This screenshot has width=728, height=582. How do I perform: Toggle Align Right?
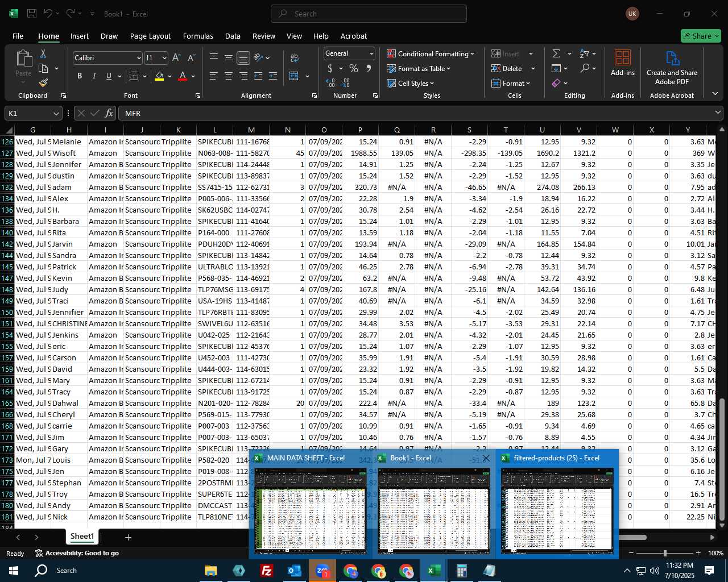(x=243, y=76)
